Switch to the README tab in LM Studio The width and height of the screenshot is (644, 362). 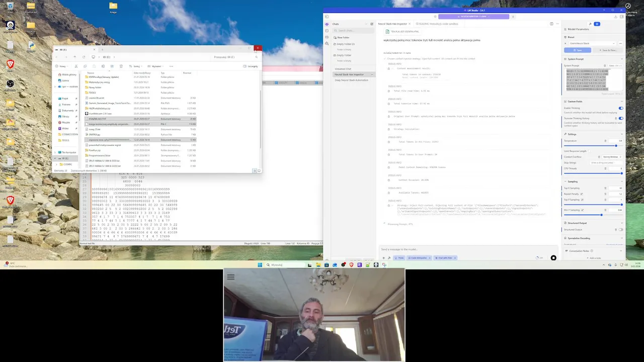tap(437, 24)
